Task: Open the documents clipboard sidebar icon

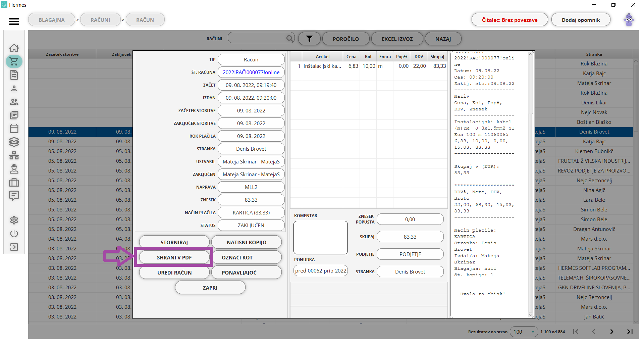Action: pyautogui.click(x=14, y=75)
